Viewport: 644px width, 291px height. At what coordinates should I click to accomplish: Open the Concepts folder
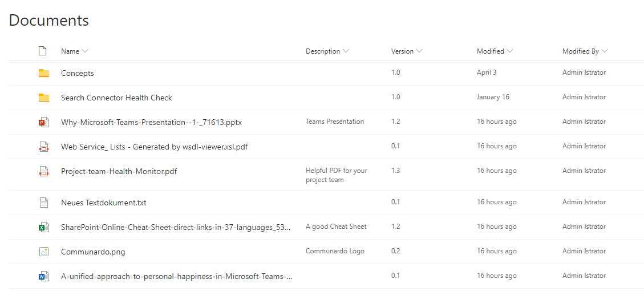pos(78,73)
